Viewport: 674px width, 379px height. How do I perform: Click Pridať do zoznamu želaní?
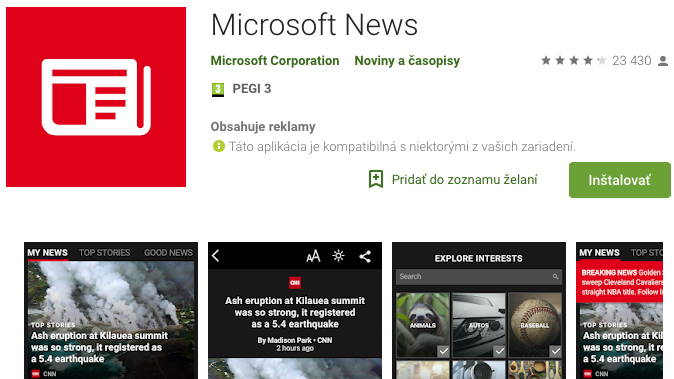click(x=464, y=180)
